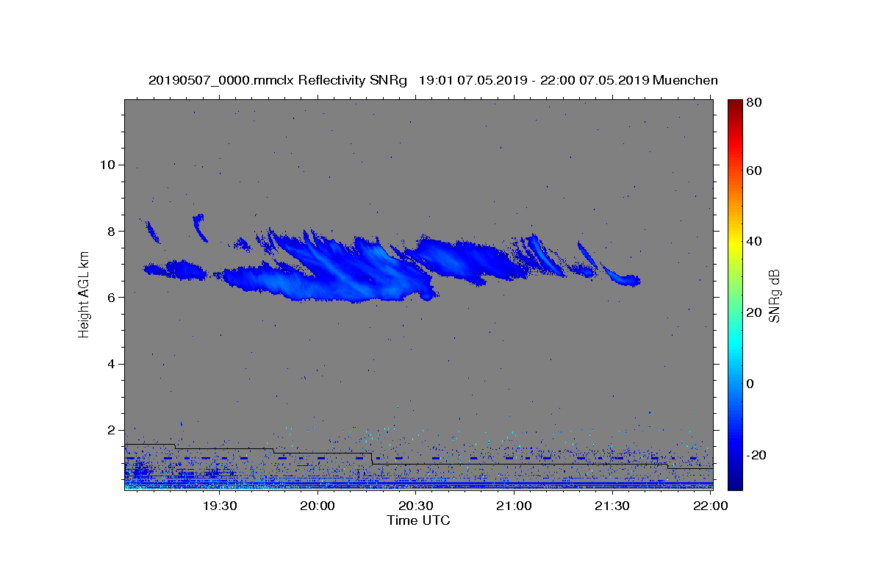Click the 21:30 time tick label

[612, 506]
